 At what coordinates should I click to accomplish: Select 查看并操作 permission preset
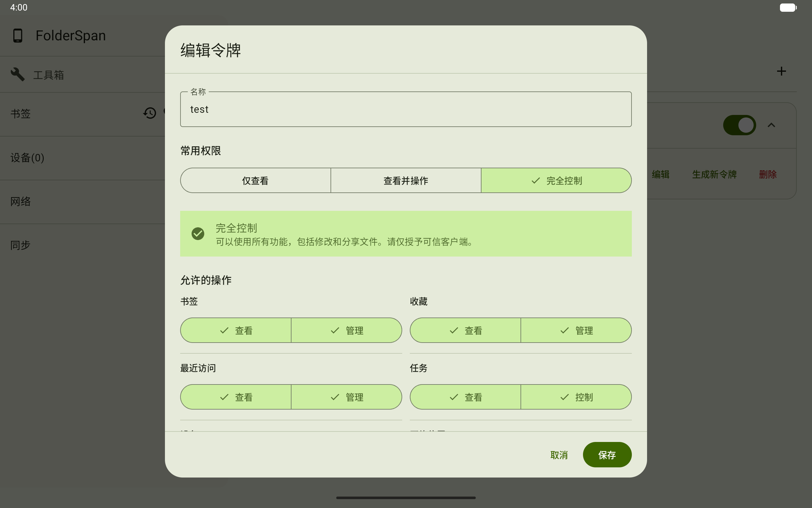(406, 180)
